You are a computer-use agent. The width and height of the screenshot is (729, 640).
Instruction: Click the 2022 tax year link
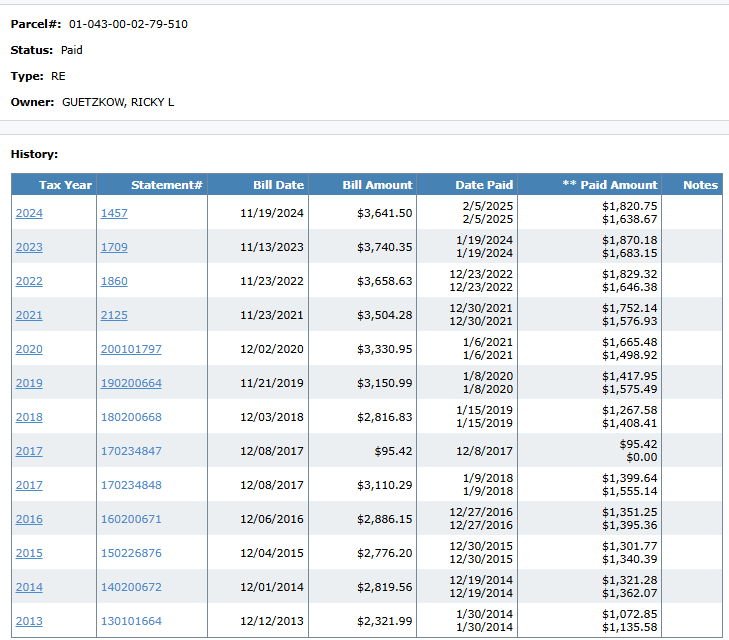coord(29,281)
